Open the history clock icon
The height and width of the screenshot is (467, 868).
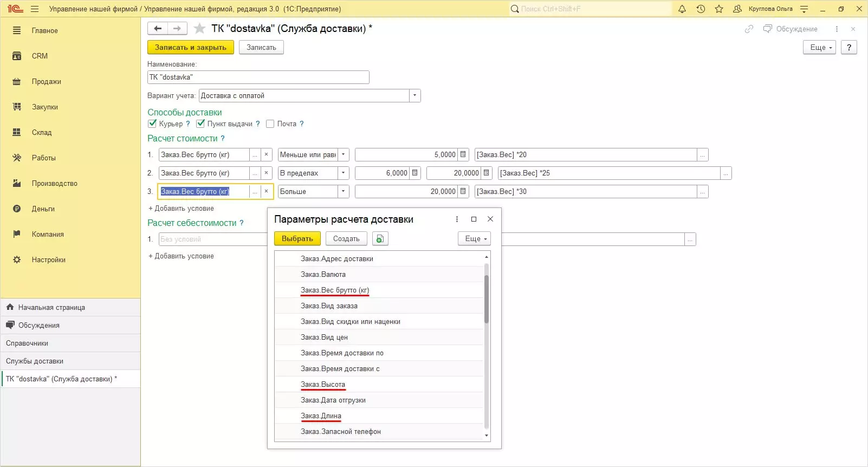coord(701,9)
